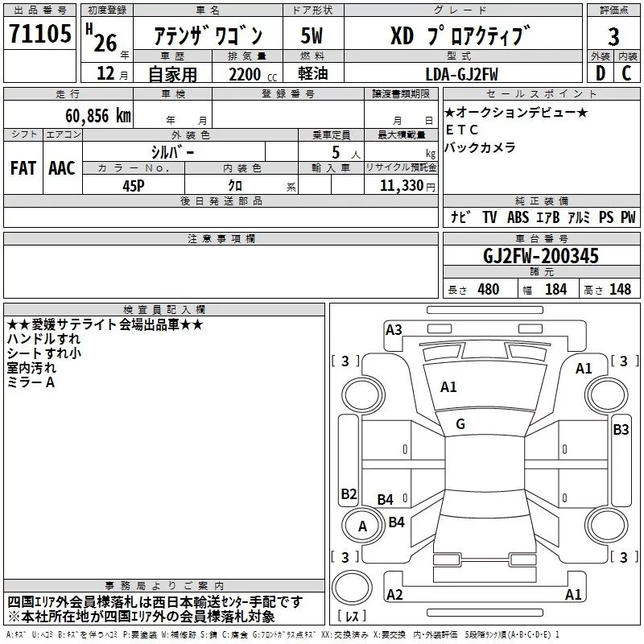Image resolution: width=644 pixels, height=644 pixels.
Task: Click the recycle deposit 11,330円
Action: [x=407, y=186]
